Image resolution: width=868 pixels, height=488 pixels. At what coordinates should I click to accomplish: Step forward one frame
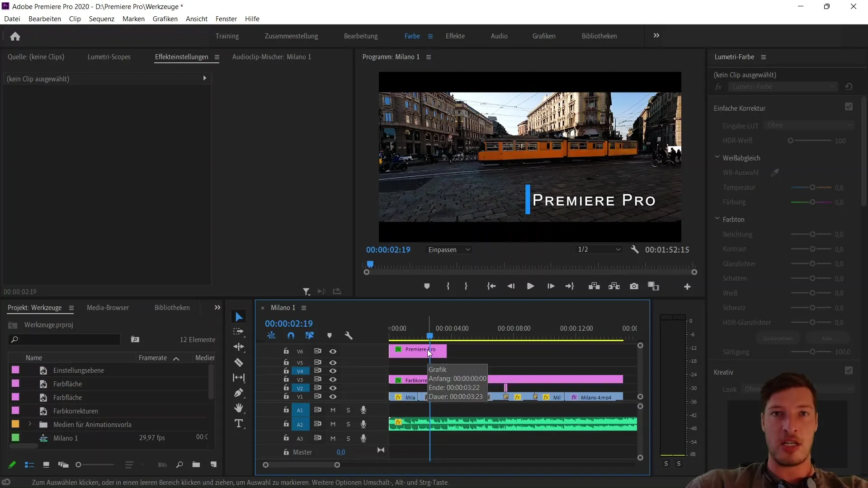point(551,286)
